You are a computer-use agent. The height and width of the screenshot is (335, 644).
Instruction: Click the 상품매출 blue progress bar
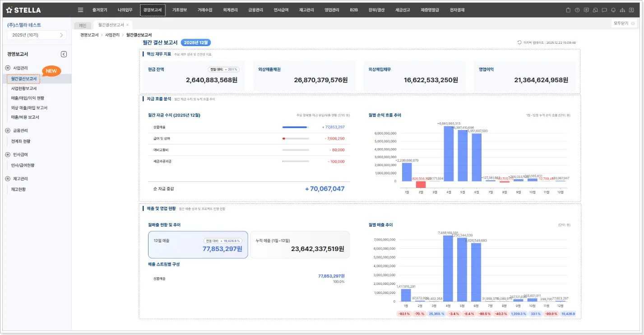(x=295, y=127)
